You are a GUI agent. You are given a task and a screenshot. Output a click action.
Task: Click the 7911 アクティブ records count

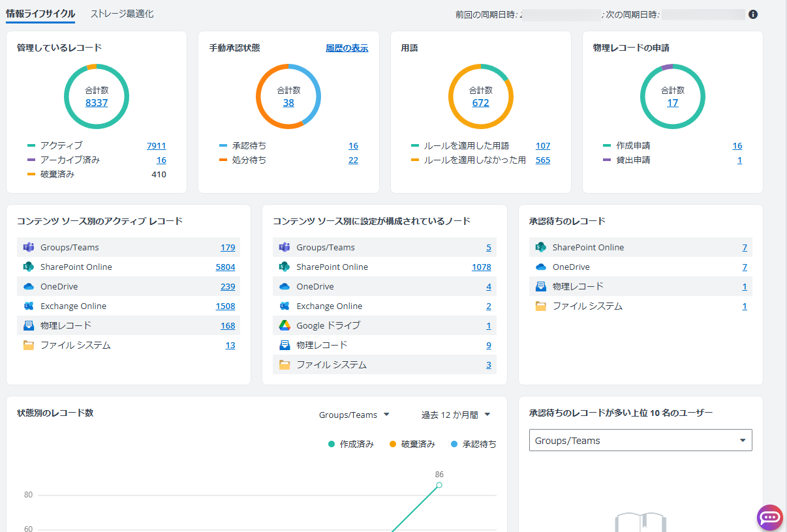157,145
